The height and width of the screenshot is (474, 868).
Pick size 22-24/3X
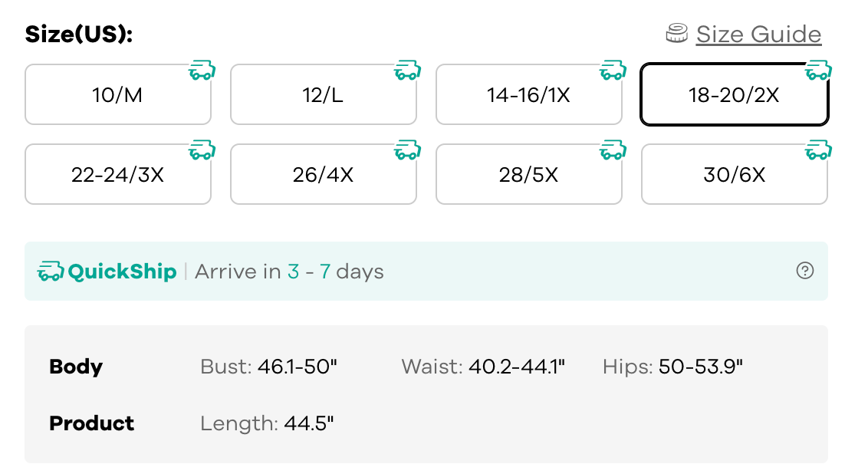pos(117,175)
